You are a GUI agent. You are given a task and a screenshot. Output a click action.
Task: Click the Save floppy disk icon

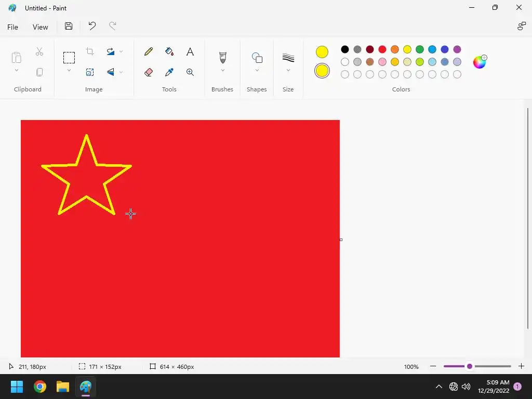(69, 26)
